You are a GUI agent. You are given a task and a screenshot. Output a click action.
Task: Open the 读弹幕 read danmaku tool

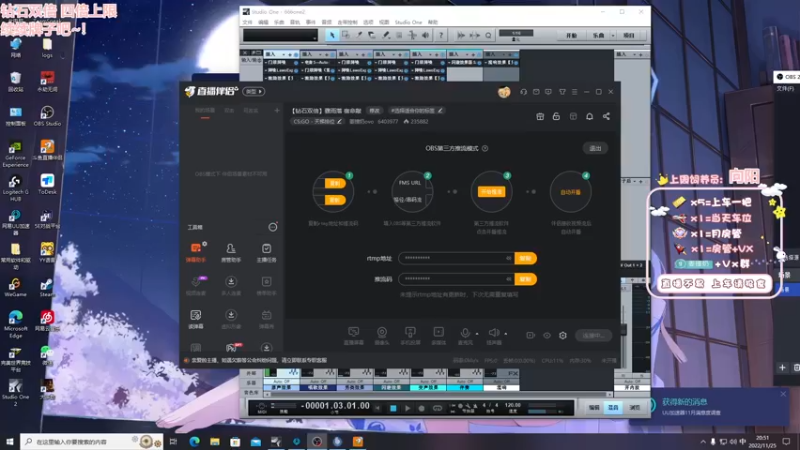pos(196,319)
